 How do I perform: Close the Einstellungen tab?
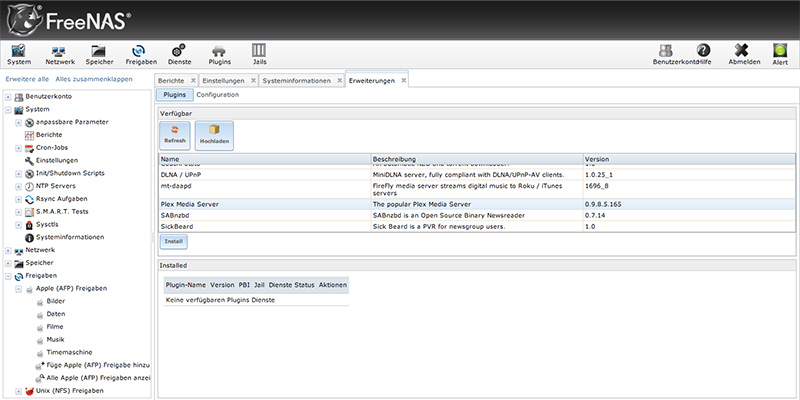click(x=253, y=81)
